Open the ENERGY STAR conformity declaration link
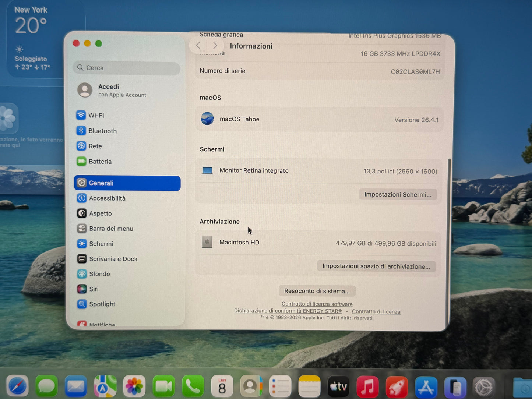Viewport: 532px width, 399px height. pyautogui.click(x=288, y=311)
